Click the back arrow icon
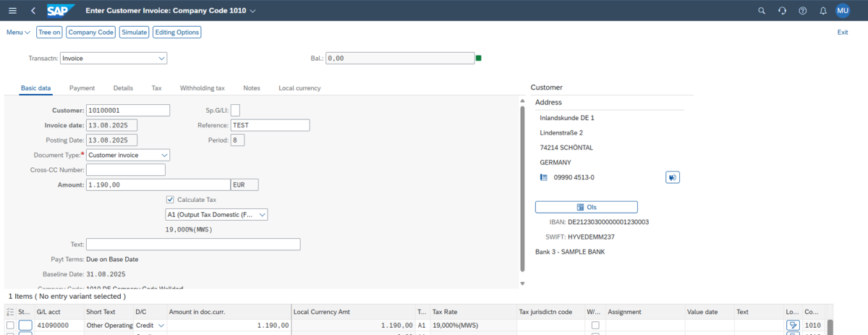 33,11
